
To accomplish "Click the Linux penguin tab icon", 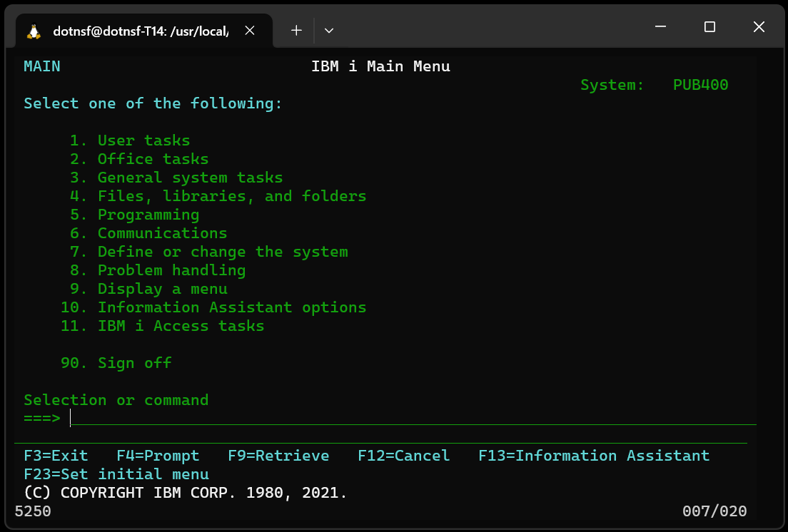I will click(x=34, y=31).
